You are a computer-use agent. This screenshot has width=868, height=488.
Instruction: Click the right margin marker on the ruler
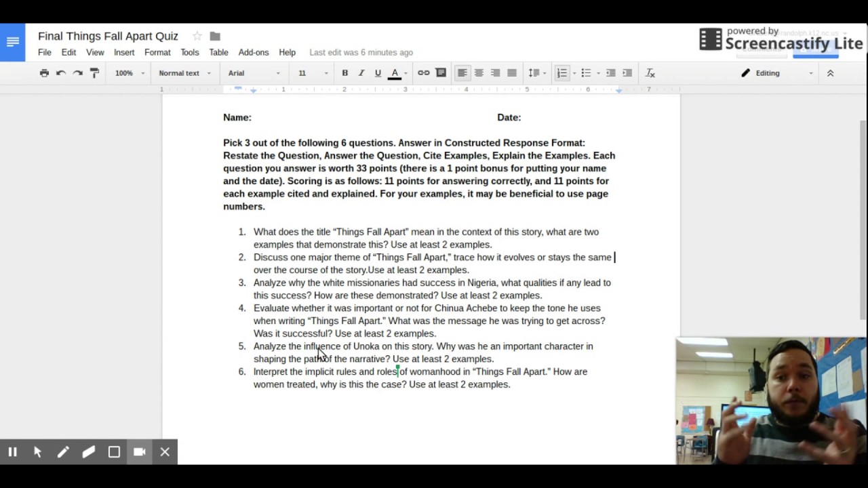[x=618, y=90]
